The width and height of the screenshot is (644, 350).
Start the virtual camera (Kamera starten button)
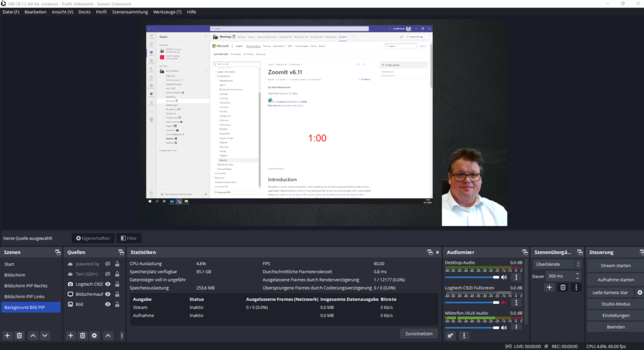(611, 293)
